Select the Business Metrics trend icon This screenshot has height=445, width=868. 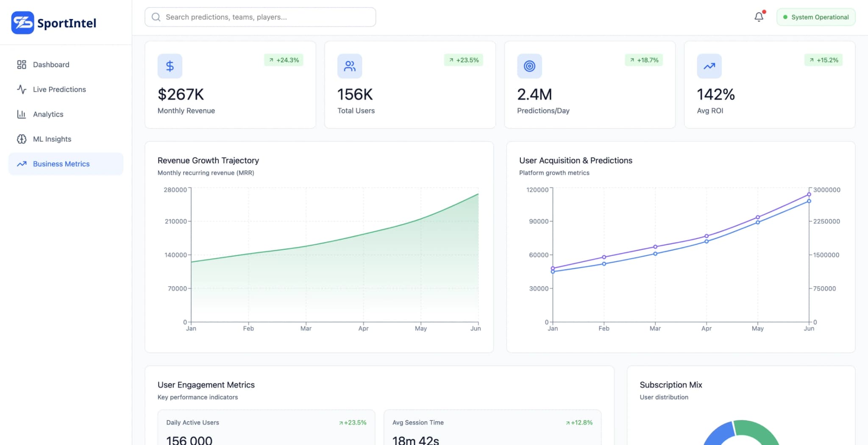[x=22, y=164]
